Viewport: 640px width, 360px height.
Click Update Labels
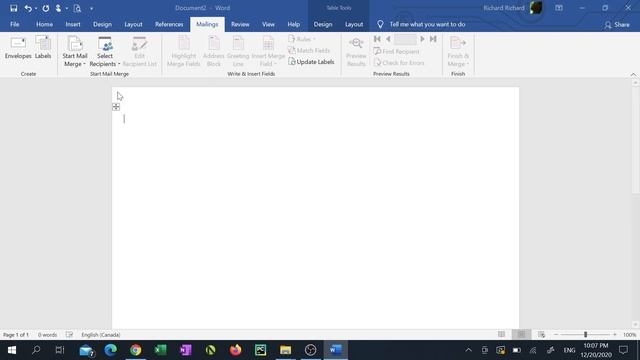click(x=311, y=62)
